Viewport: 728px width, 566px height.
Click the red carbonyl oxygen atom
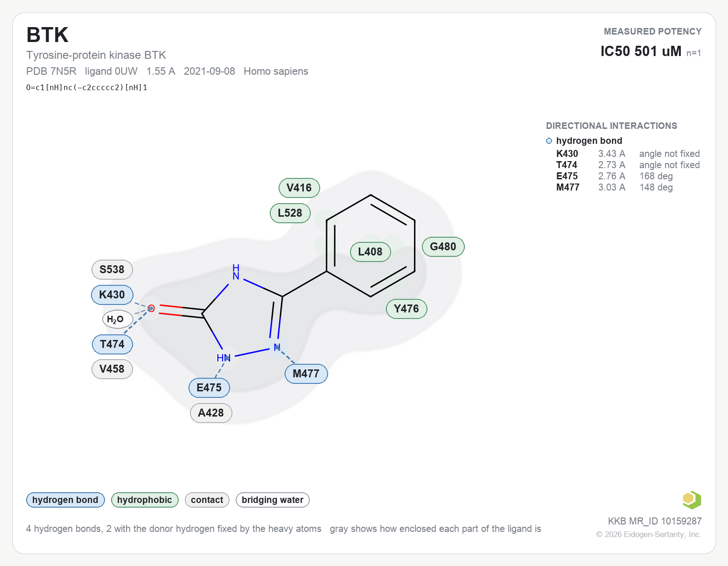(151, 308)
